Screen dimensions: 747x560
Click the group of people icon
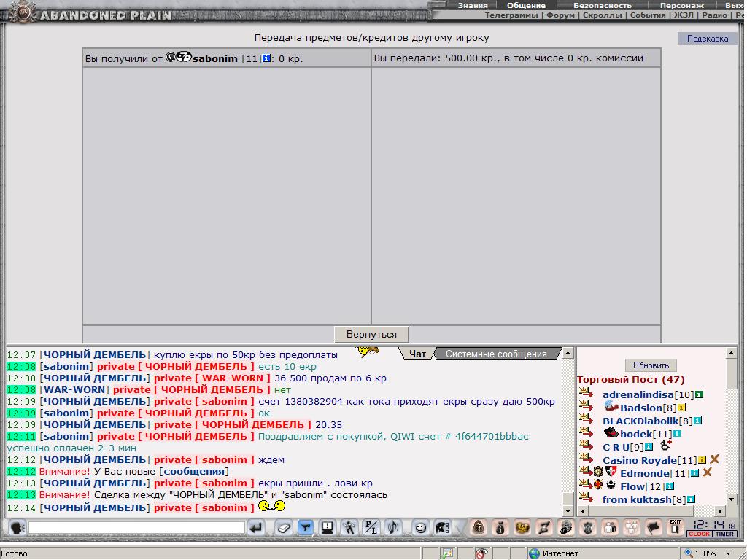coord(632,528)
